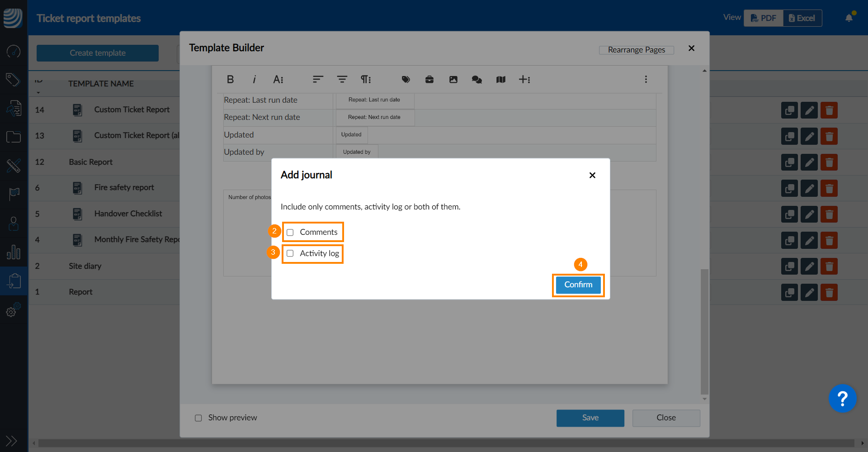Open the paragraph format dropdown
The width and height of the screenshot is (868, 452).
(365, 80)
